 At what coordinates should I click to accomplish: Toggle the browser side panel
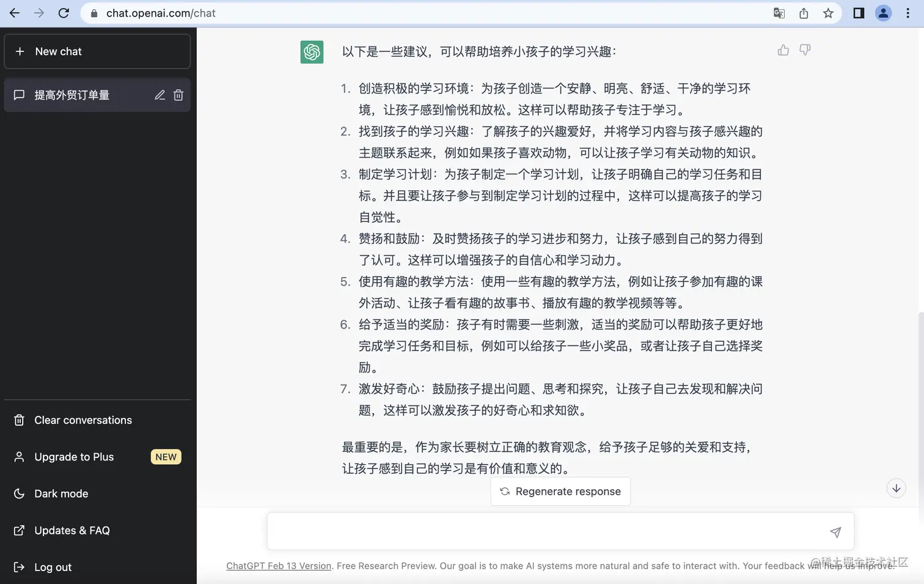coord(859,13)
